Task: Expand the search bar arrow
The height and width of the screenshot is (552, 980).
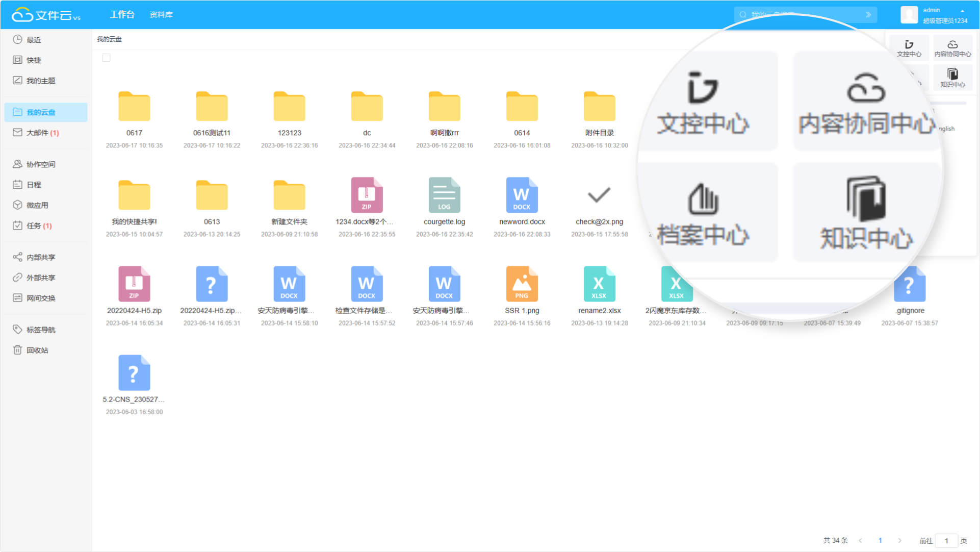Action: (868, 15)
